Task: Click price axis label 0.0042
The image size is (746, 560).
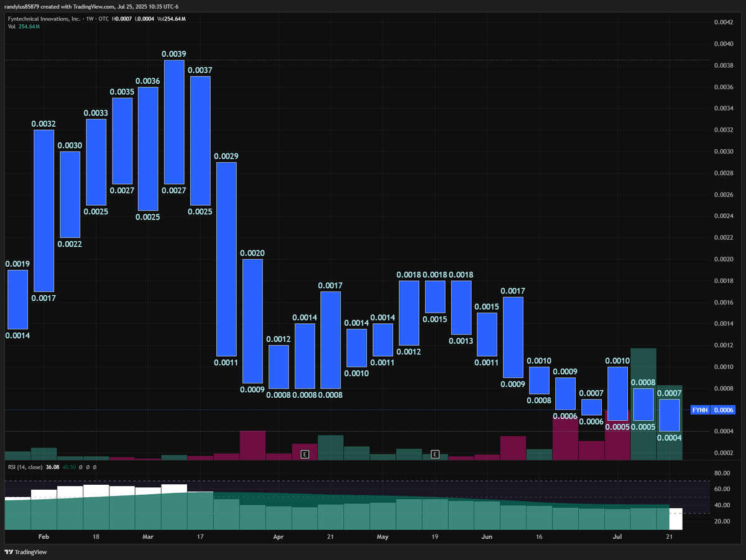Action: click(723, 22)
